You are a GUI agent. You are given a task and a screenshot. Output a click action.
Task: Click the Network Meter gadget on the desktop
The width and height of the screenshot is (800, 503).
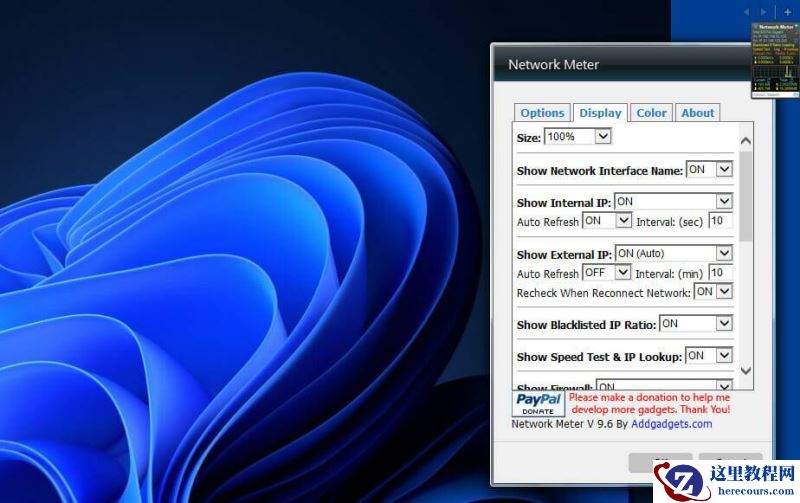coord(775,60)
